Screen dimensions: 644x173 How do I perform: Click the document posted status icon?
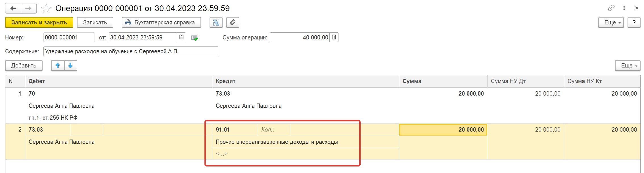click(x=195, y=38)
